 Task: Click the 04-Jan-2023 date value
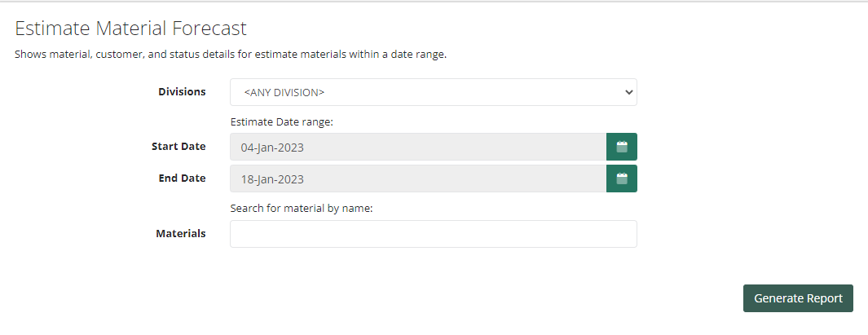coord(272,148)
